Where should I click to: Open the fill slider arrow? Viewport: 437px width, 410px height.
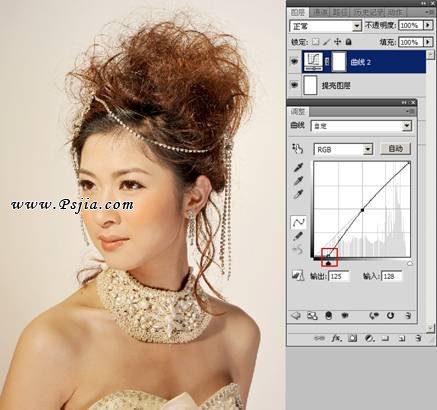pyautogui.click(x=428, y=42)
